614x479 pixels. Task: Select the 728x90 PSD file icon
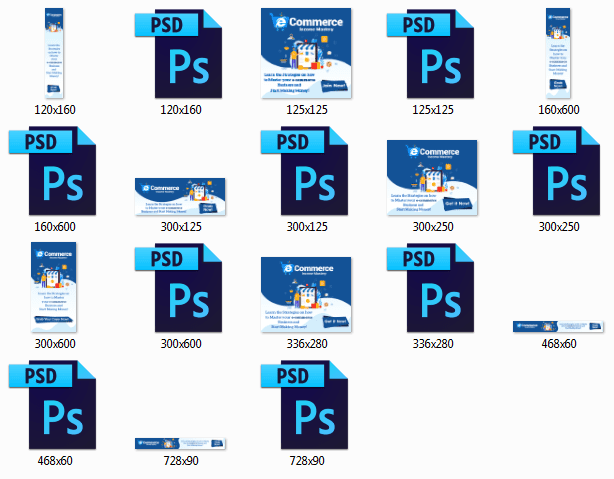point(305,405)
